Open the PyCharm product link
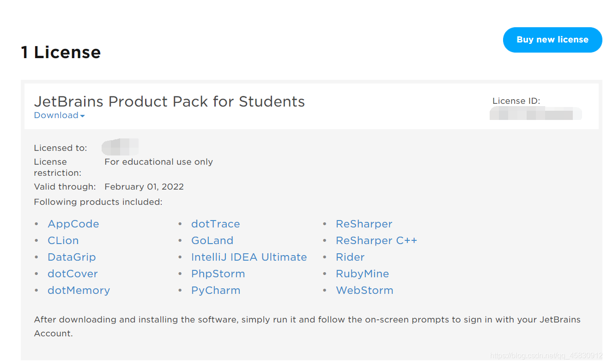 [216, 291]
